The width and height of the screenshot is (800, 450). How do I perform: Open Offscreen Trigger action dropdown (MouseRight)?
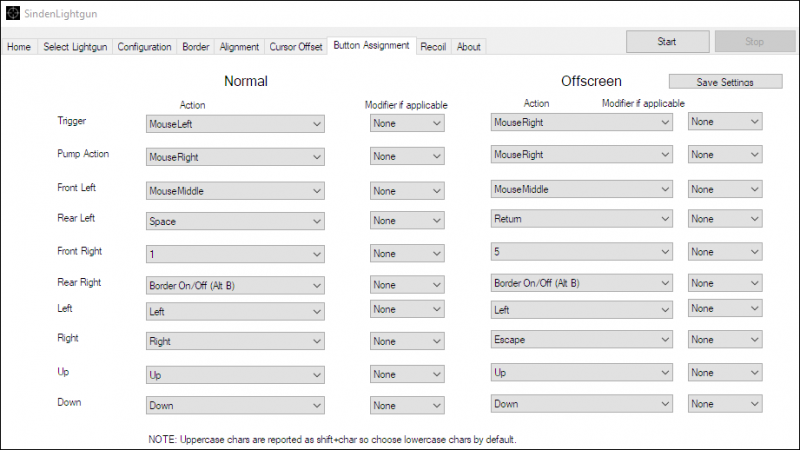(582, 122)
